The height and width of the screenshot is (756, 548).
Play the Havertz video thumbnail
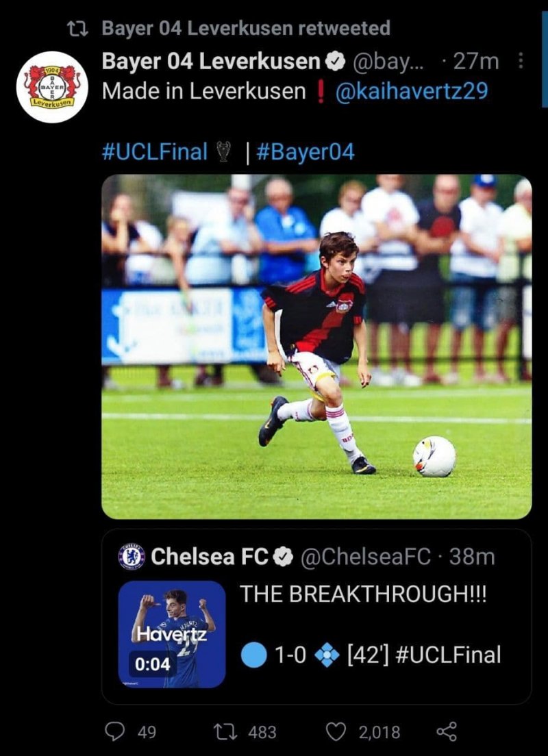pyautogui.click(x=171, y=633)
